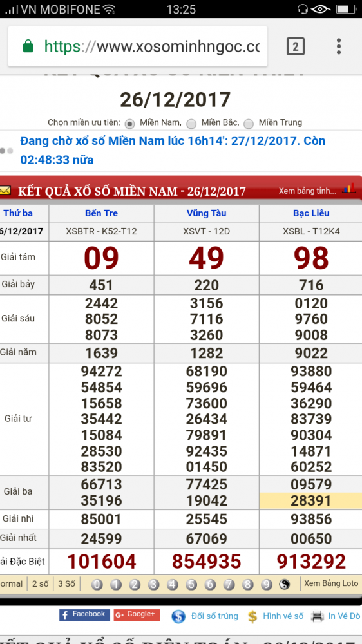Share results via Facebook button

pos(84,615)
